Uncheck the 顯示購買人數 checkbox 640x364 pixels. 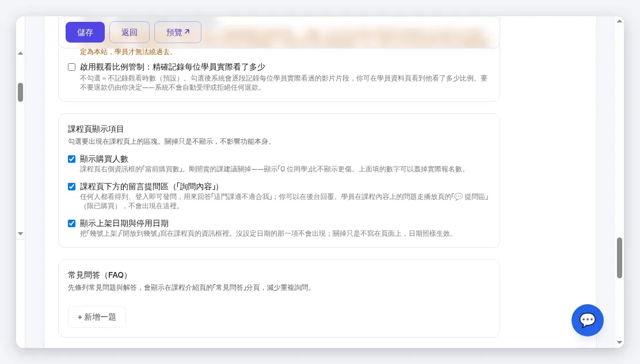pos(71,159)
